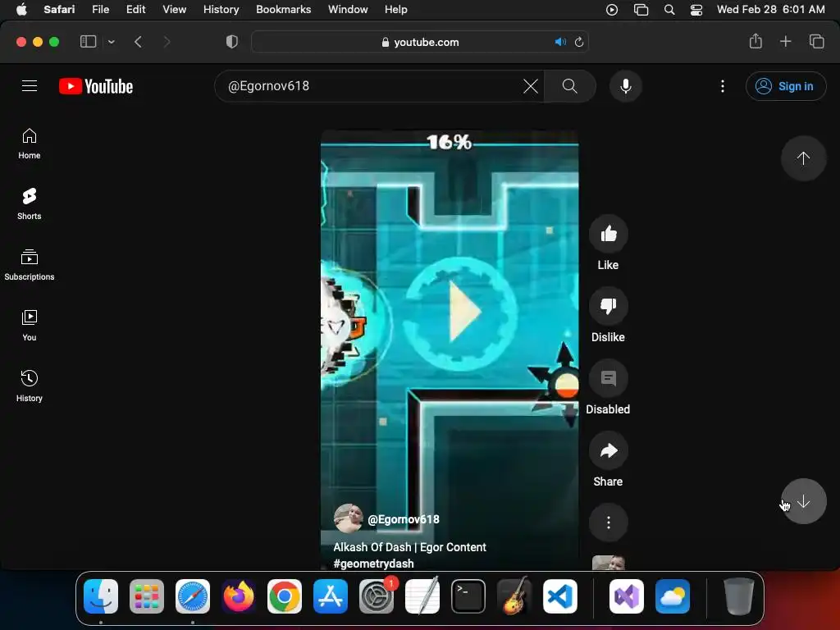840x630 pixels.
Task: Open the Safari privacy report shield
Action: pos(231,41)
